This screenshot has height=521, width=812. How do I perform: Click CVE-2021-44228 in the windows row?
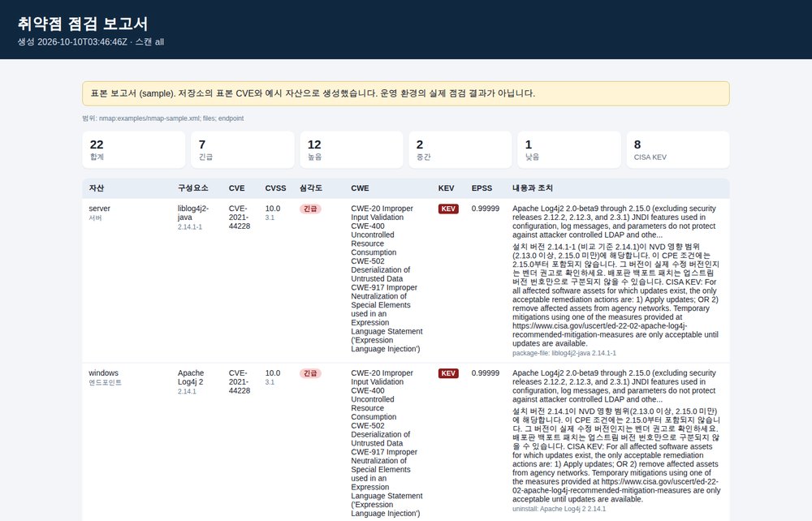click(240, 382)
